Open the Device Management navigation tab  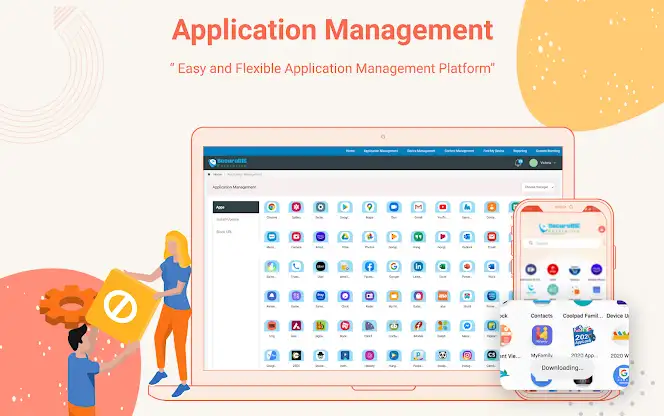421,151
